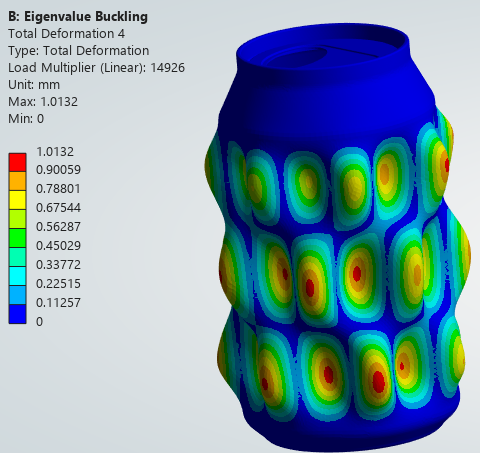This screenshot has width=480, height=453.
Task: Click the orange legend color band
Action: coord(17,181)
